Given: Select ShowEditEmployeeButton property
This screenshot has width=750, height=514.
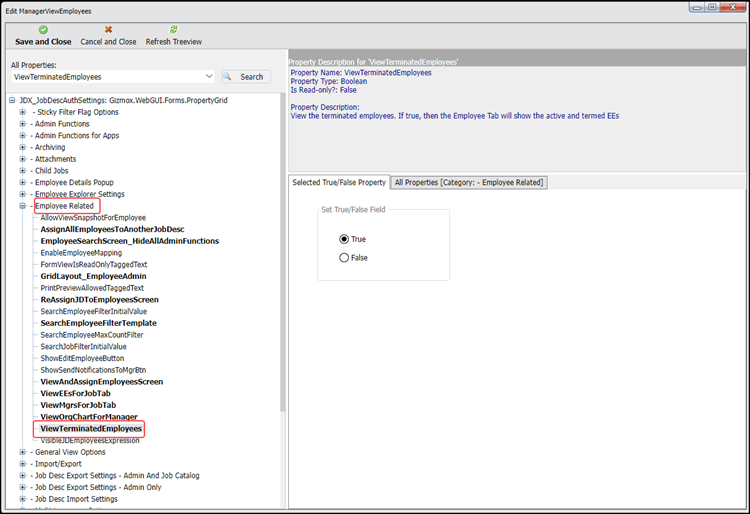Looking at the screenshot, I should coord(82,358).
